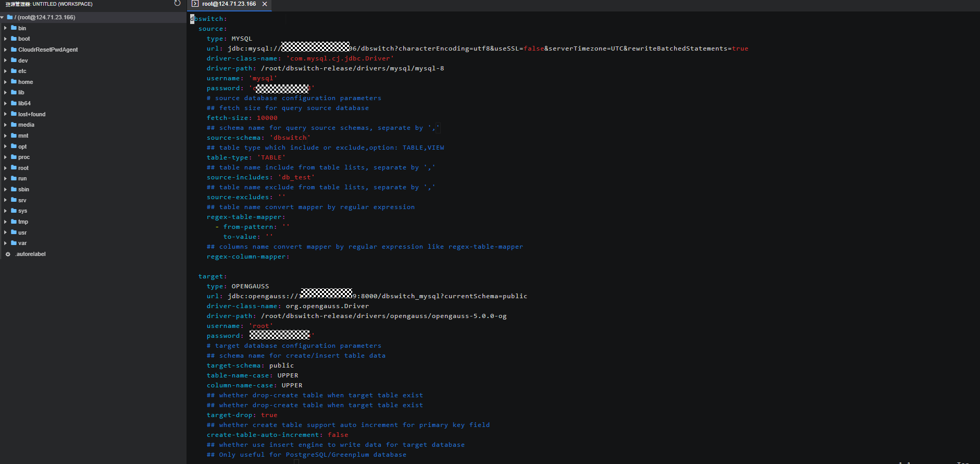This screenshot has height=464, width=980.
Task: Click the 'regex-column-mapper:' key
Action: click(x=248, y=257)
